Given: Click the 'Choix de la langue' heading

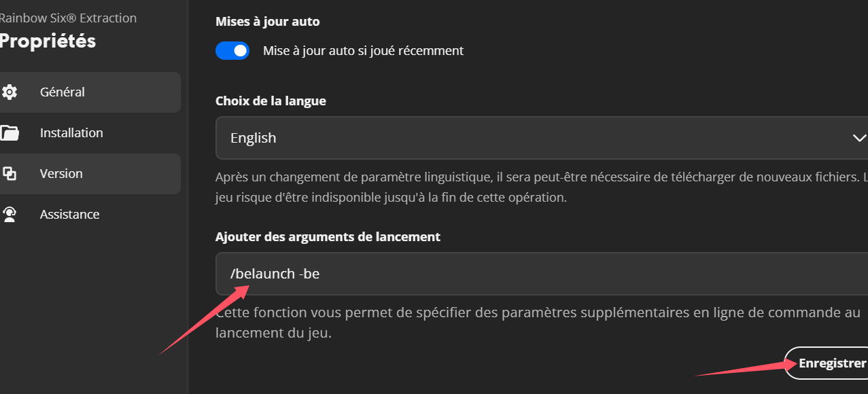Looking at the screenshot, I should pos(271,101).
